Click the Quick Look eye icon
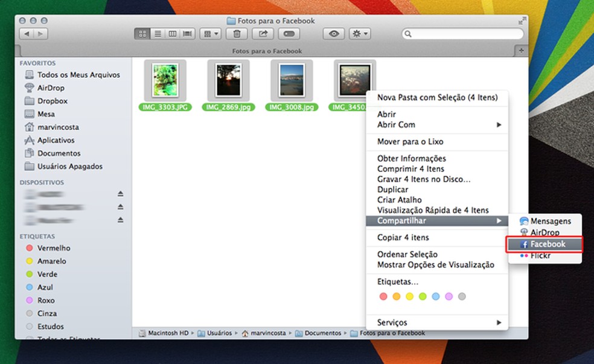The image size is (594, 364). pyautogui.click(x=333, y=34)
